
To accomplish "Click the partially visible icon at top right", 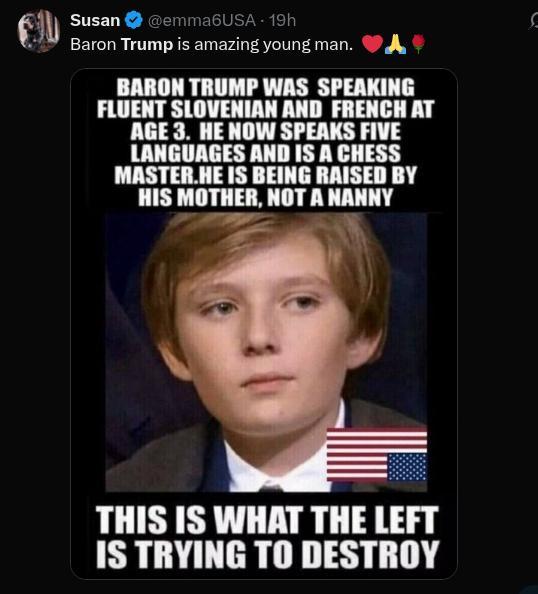I will 534,21.
